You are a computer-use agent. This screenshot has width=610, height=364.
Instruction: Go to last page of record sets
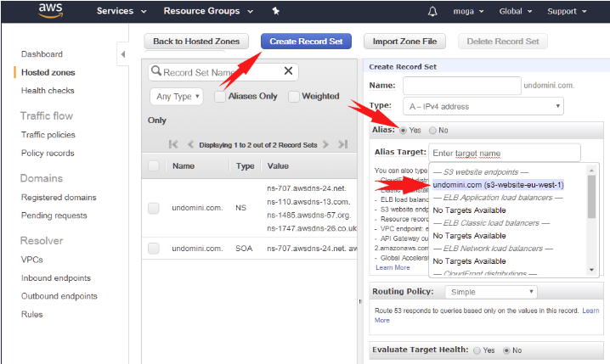[x=342, y=144]
